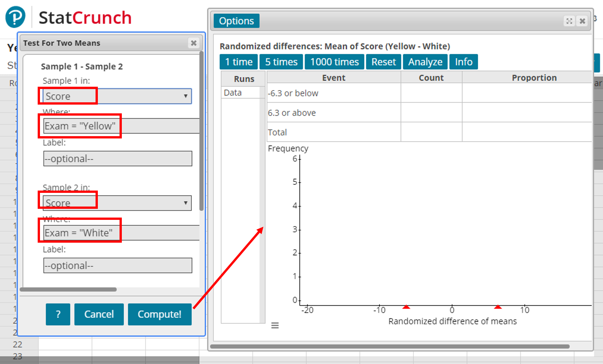Click the Pearson logo icon
The width and height of the screenshot is (603, 364).
tap(15, 17)
